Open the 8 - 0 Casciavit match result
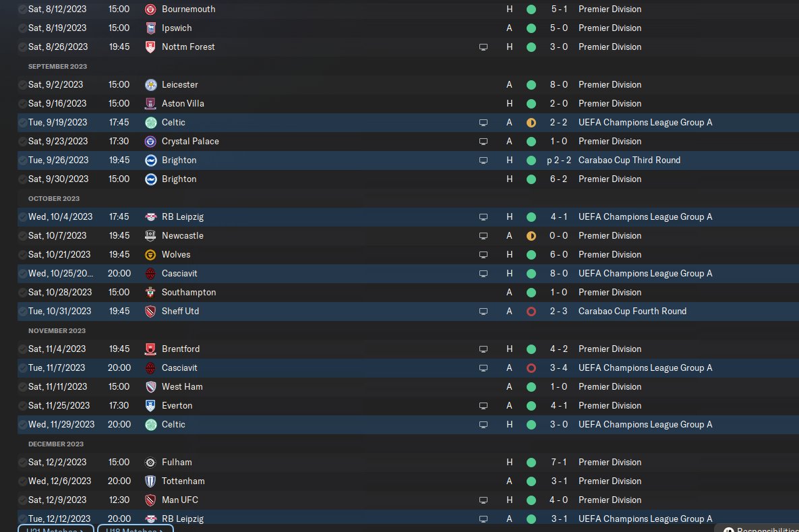 [x=558, y=274]
